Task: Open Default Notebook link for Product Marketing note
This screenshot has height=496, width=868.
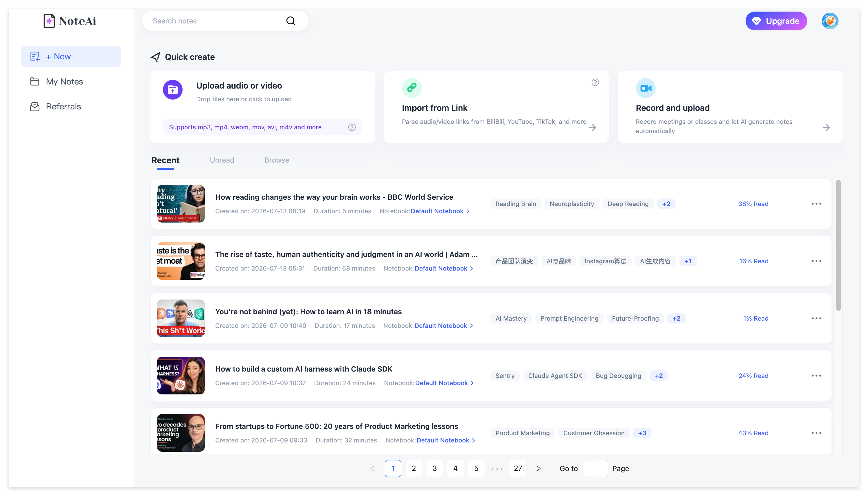Action: tap(446, 440)
